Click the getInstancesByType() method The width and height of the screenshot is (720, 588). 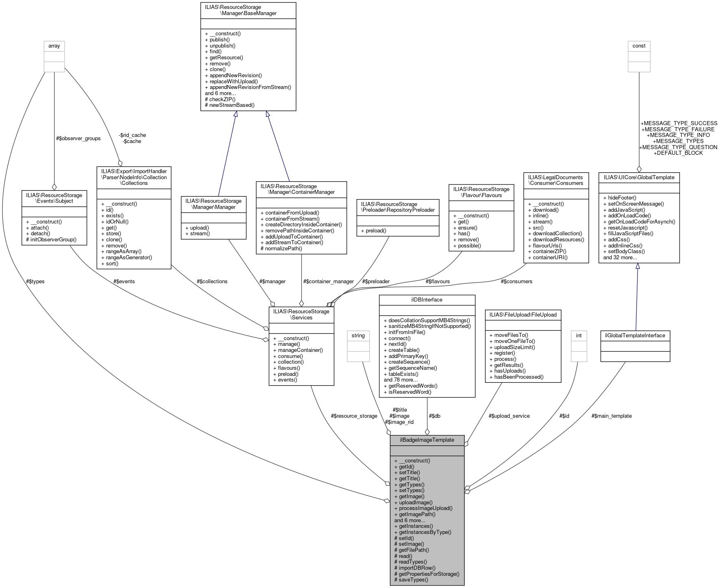click(x=423, y=532)
